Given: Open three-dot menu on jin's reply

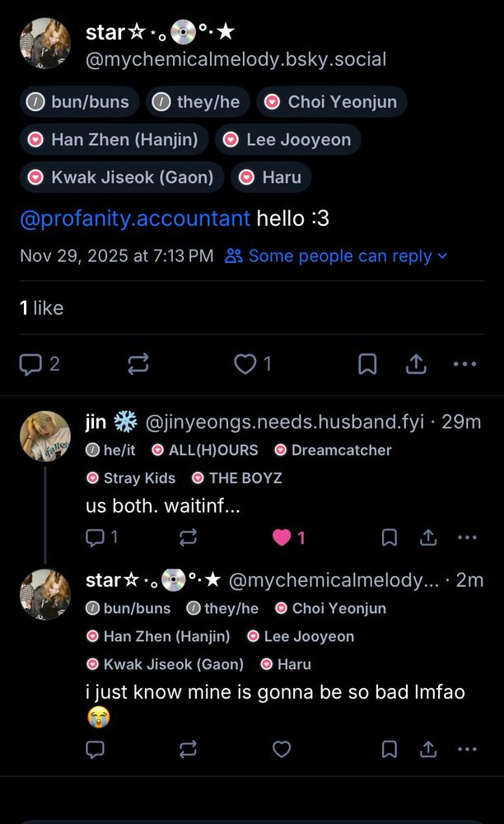Looking at the screenshot, I should [467, 537].
